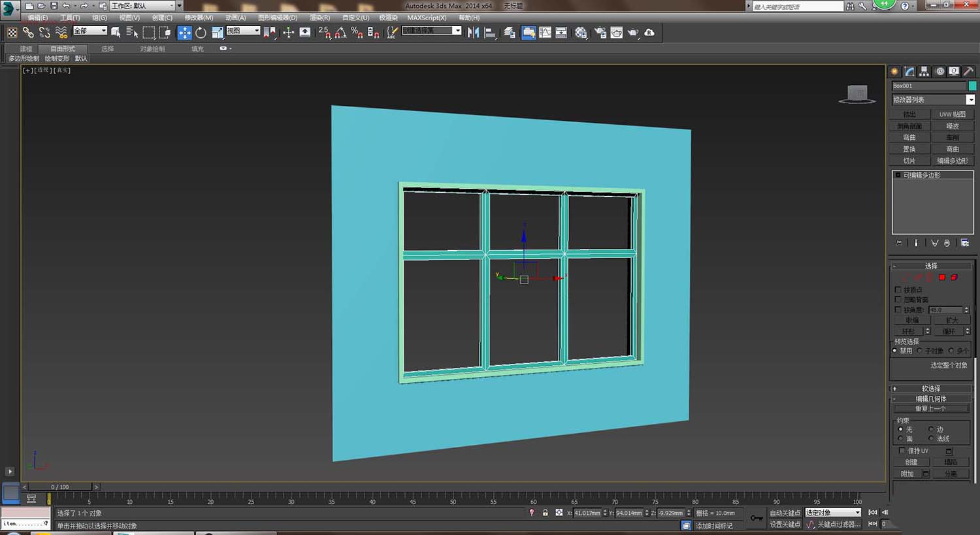The width and height of the screenshot is (980, 535).
Task: Open the 修改器(M) menu
Action: (x=199, y=18)
